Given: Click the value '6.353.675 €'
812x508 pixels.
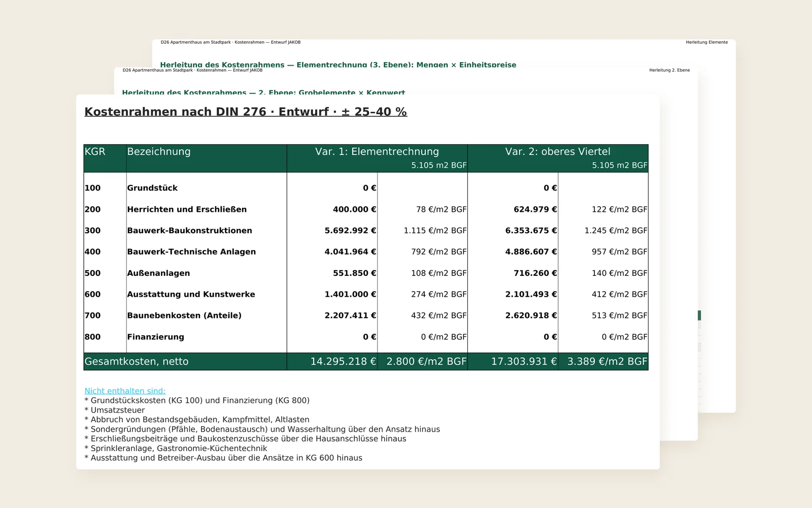Looking at the screenshot, I should 531,231.
